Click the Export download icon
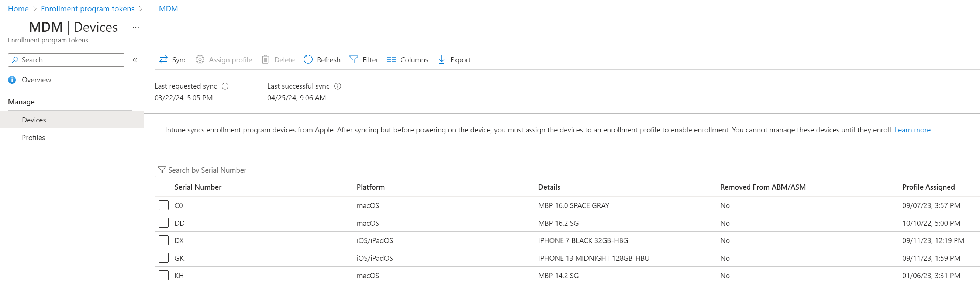Image resolution: width=980 pixels, height=284 pixels. pyautogui.click(x=441, y=60)
